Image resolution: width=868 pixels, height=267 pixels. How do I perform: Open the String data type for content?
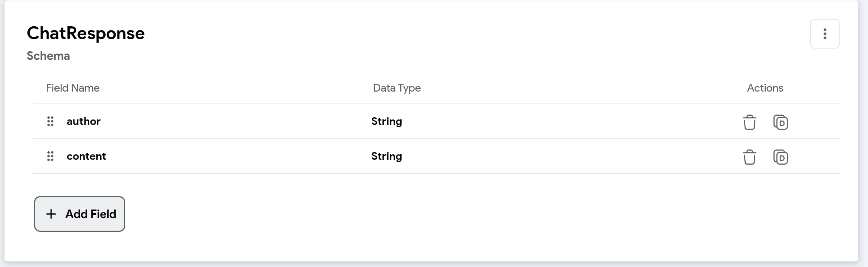pyautogui.click(x=387, y=156)
